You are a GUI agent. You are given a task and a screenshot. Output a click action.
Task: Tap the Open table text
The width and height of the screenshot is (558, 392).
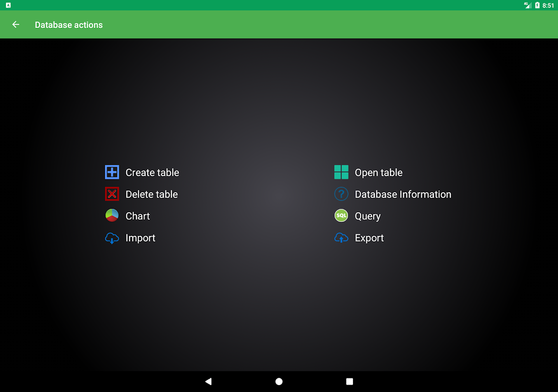click(379, 172)
